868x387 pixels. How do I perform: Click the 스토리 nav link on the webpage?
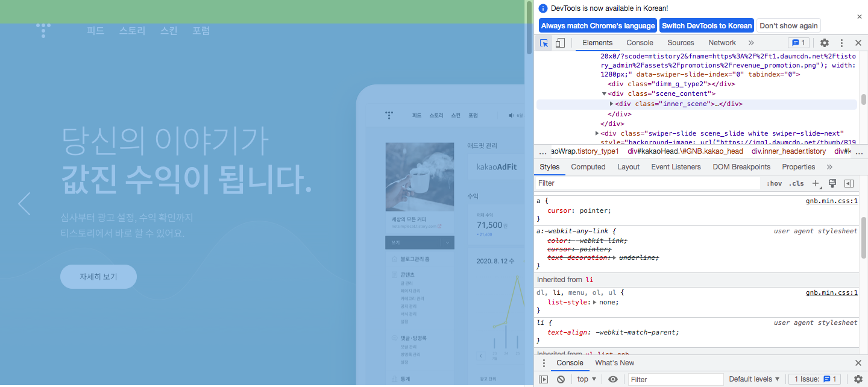132,31
